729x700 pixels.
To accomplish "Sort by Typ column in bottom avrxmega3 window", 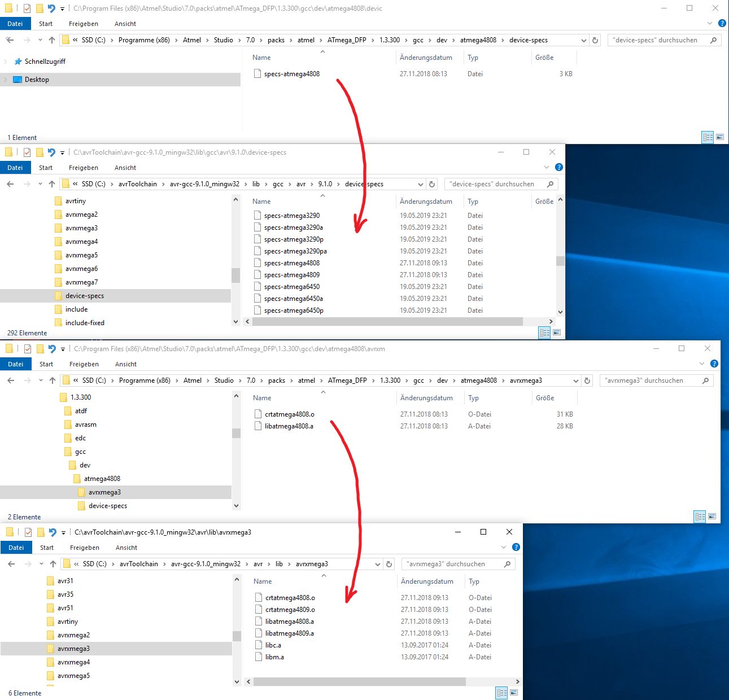I will (x=474, y=581).
